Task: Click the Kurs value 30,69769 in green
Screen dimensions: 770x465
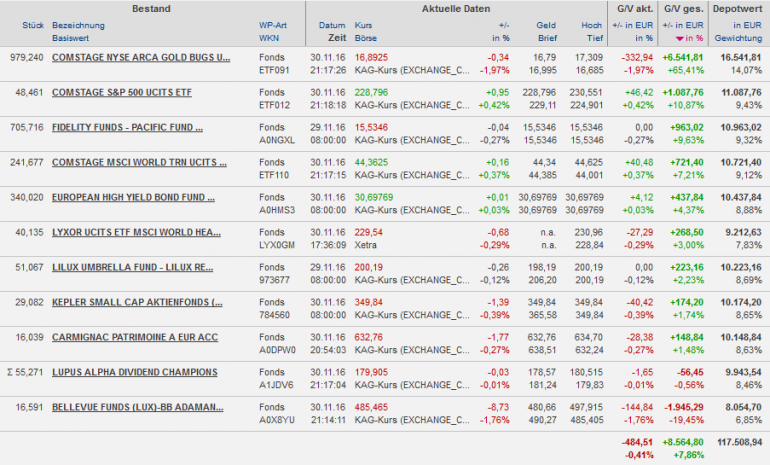Action: (374, 197)
